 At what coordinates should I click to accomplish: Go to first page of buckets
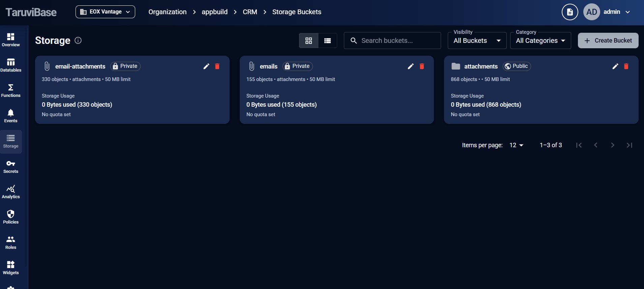(x=579, y=145)
